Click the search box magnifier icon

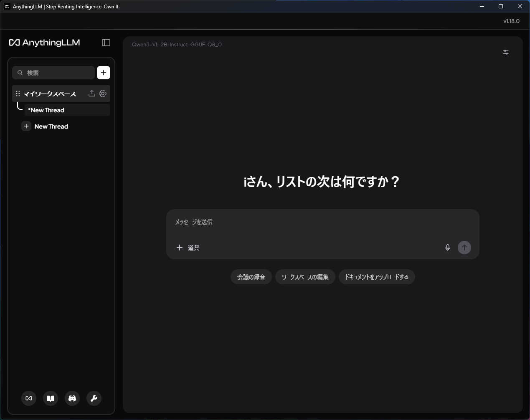click(20, 73)
